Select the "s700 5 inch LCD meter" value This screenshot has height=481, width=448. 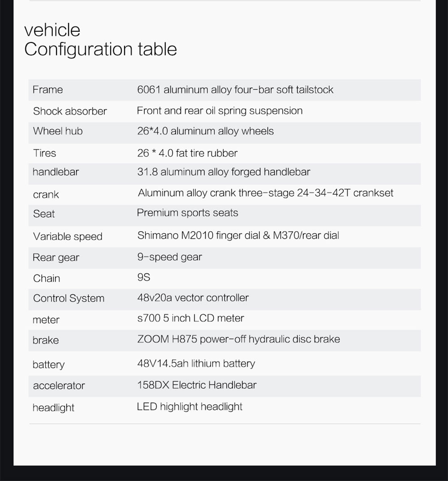[190, 318]
